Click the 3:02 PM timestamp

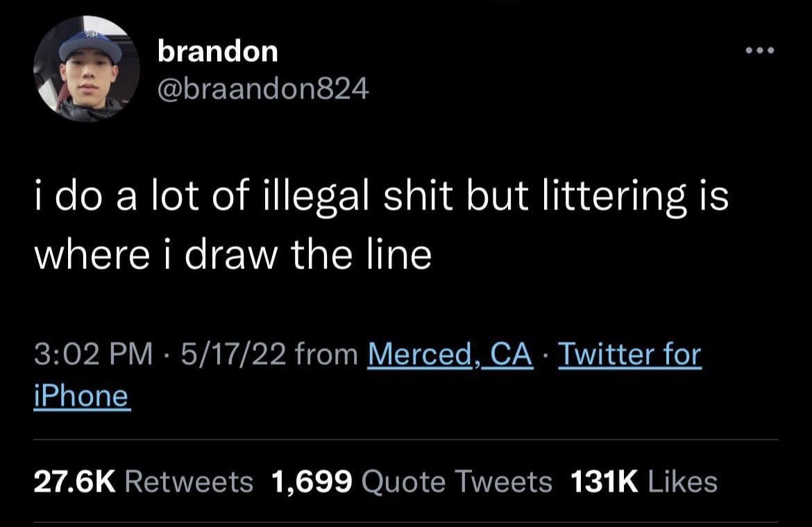pyautogui.click(x=94, y=355)
